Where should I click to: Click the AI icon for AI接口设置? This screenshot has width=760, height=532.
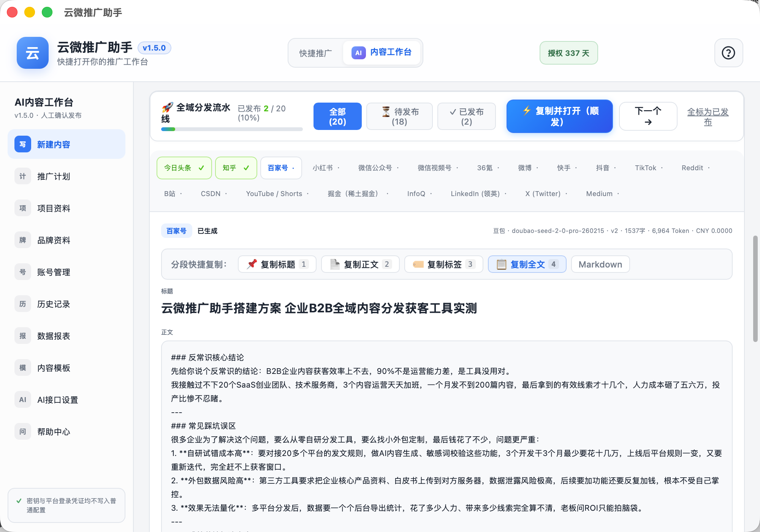pos(23,400)
